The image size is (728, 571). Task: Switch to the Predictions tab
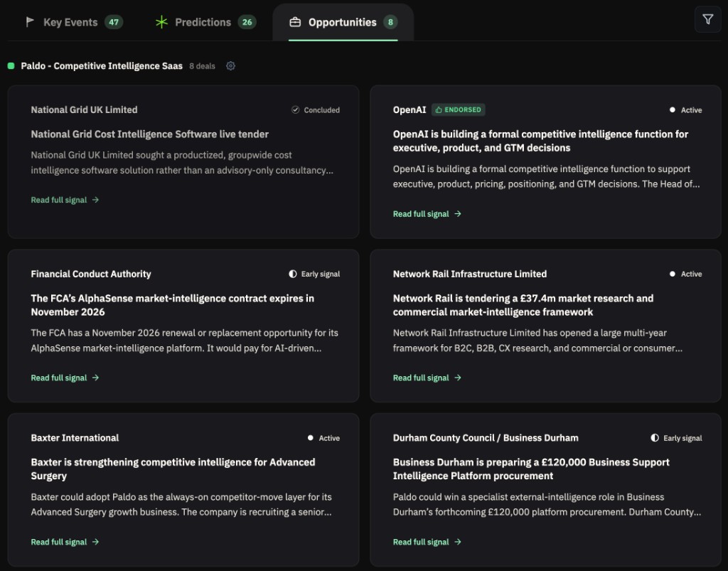(x=205, y=22)
